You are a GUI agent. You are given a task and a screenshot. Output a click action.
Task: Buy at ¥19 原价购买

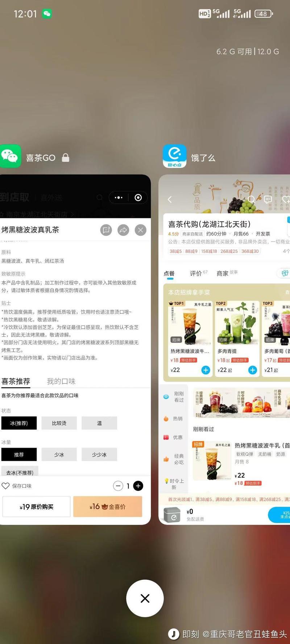click(x=36, y=507)
